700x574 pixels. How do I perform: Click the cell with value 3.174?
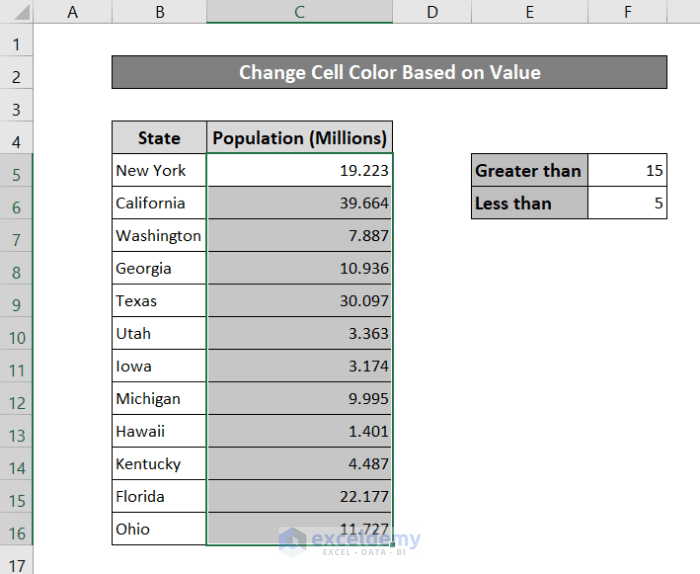(x=300, y=366)
